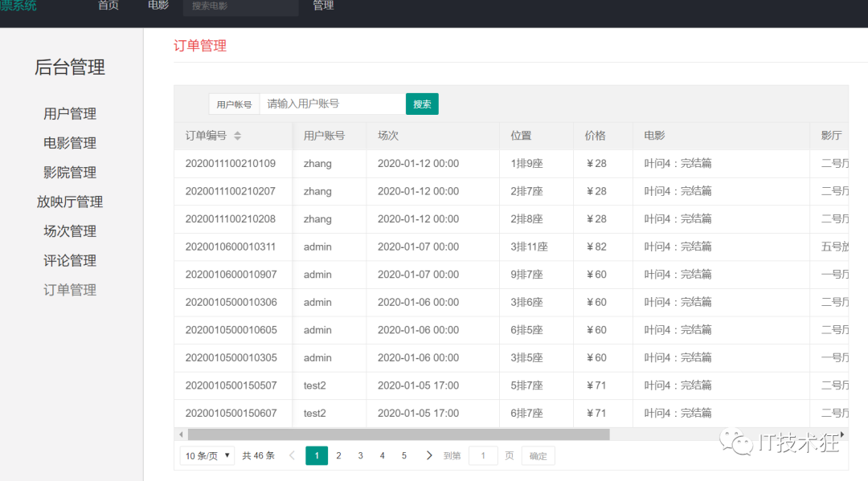Click the 共 46 条 total count
Screen dimensions: 868x481
coord(259,455)
